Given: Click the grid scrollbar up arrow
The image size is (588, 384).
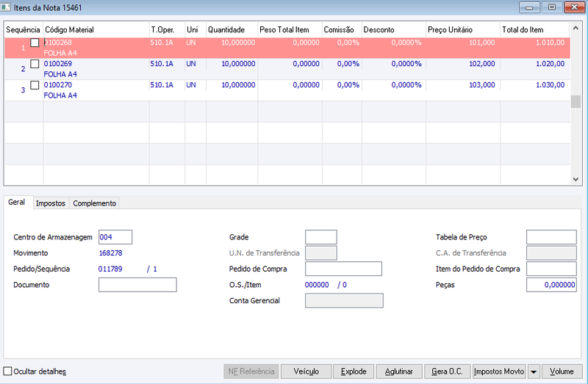Looking at the screenshot, I should pyautogui.click(x=576, y=28).
